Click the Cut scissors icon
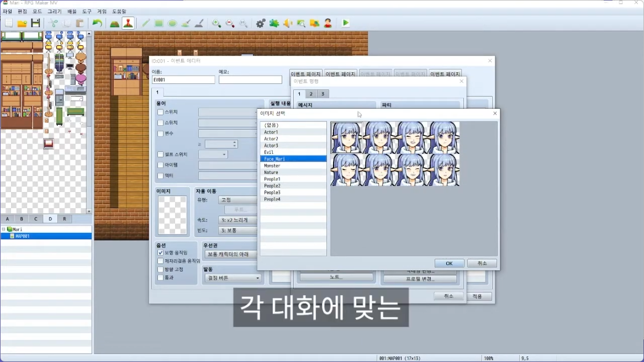 click(54, 23)
